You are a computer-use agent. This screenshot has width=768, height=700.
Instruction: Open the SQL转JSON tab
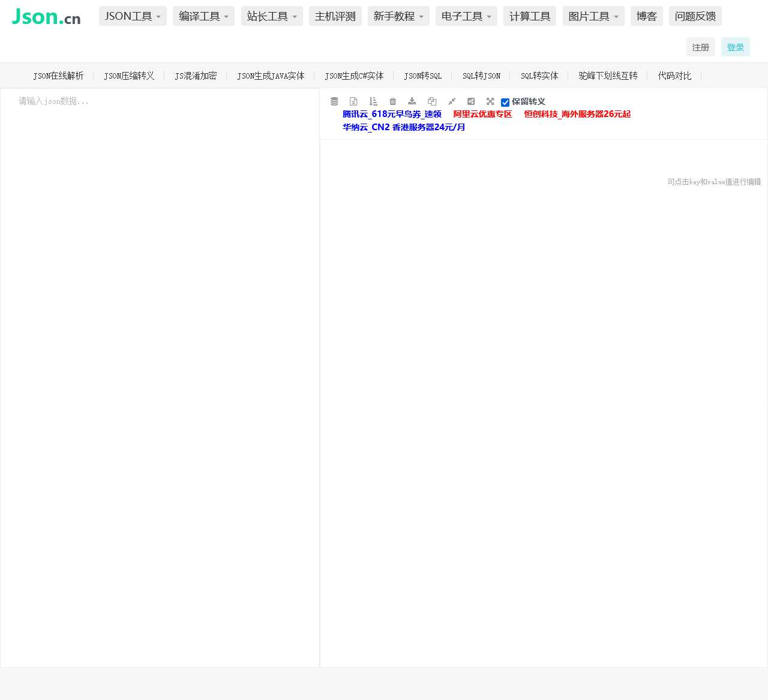click(x=481, y=76)
